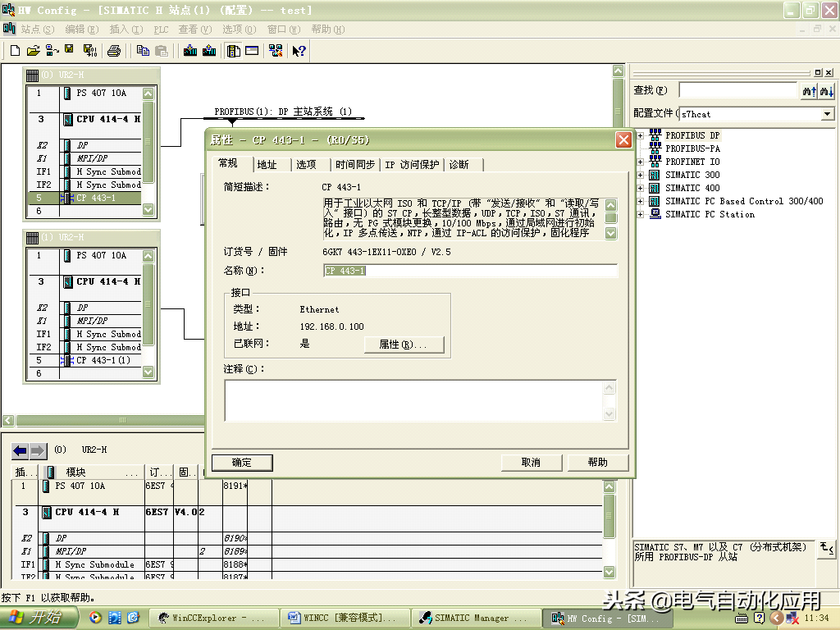840x630 pixels.
Task: Click the back arrow above module table
Action: pyautogui.click(x=20, y=450)
